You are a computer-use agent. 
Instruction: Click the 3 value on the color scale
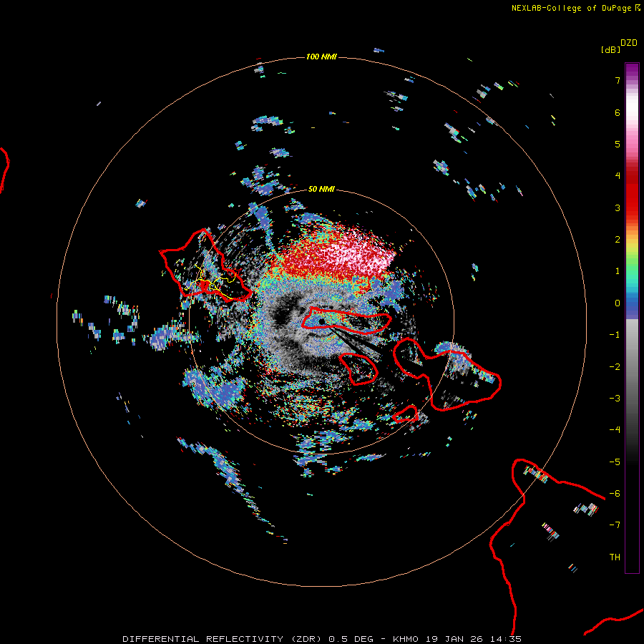[x=618, y=208]
